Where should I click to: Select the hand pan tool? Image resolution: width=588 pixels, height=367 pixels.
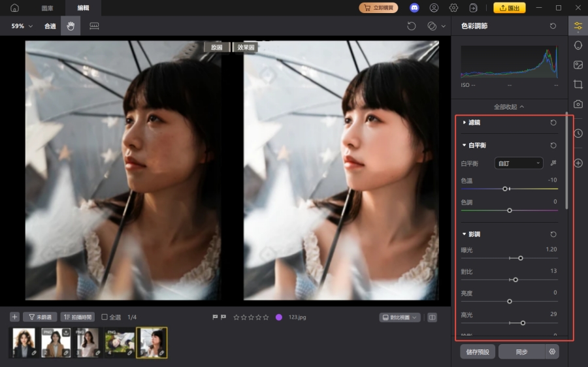pyautogui.click(x=71, y=26)
